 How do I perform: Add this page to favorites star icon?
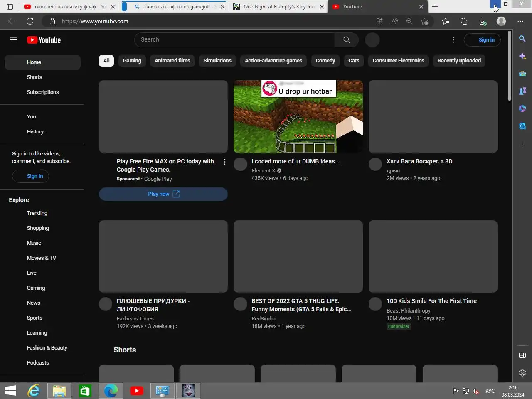pyautogui.click(x=424, y=21)
